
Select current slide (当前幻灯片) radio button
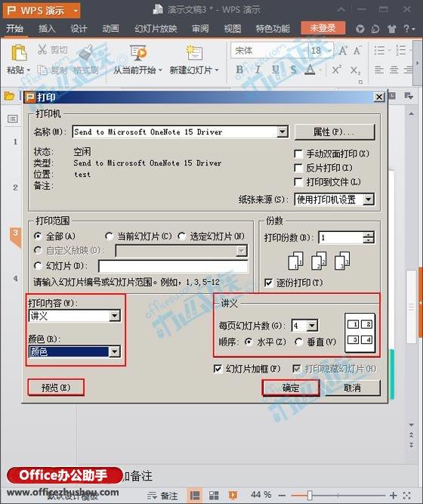click(x=109, y=237)
